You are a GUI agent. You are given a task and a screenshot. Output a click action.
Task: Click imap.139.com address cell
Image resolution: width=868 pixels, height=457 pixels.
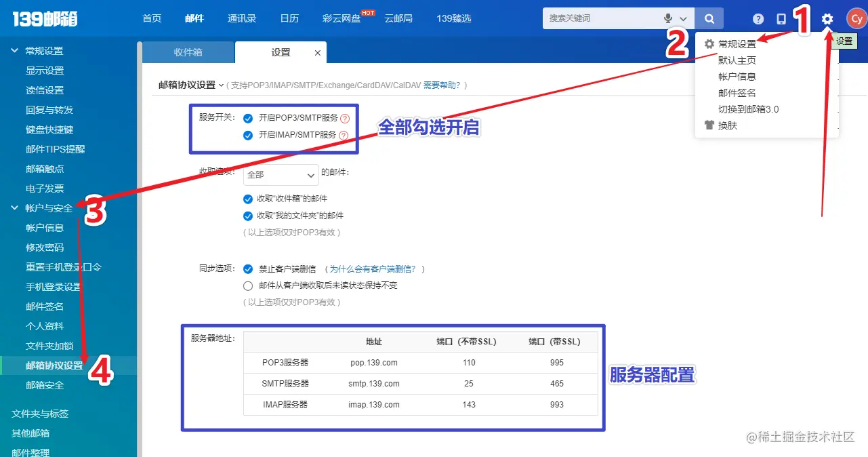click(x=374, y=405)
